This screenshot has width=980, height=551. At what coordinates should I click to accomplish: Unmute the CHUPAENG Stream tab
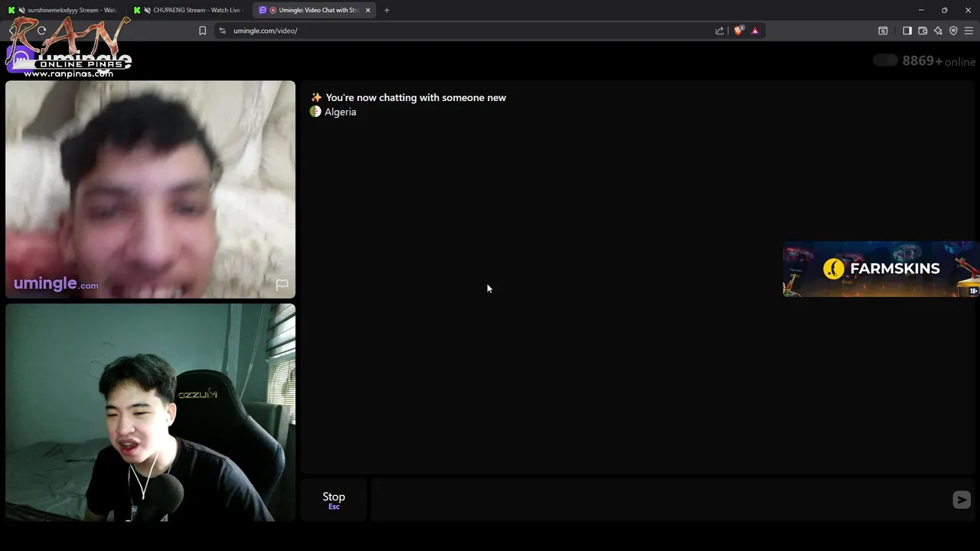coord(147,10)
